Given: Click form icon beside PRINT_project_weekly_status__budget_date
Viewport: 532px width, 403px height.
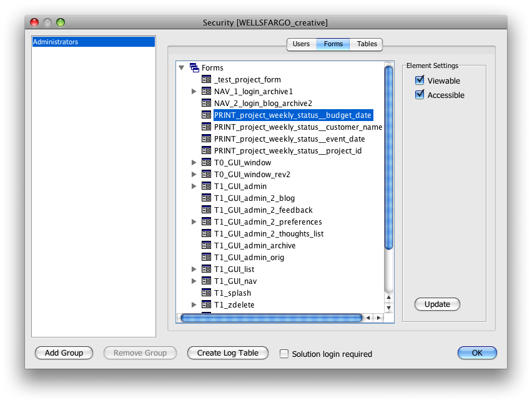Looking at the screenshot, I should 206,115.
